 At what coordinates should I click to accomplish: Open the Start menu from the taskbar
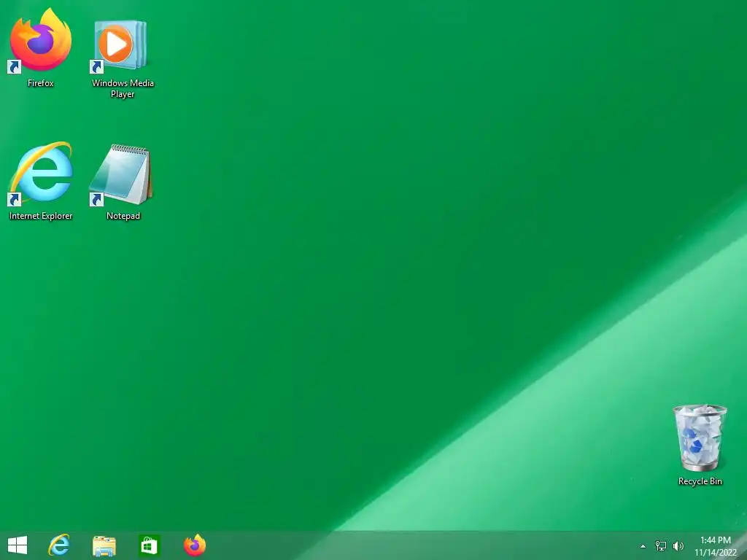[x=18, y=545]
